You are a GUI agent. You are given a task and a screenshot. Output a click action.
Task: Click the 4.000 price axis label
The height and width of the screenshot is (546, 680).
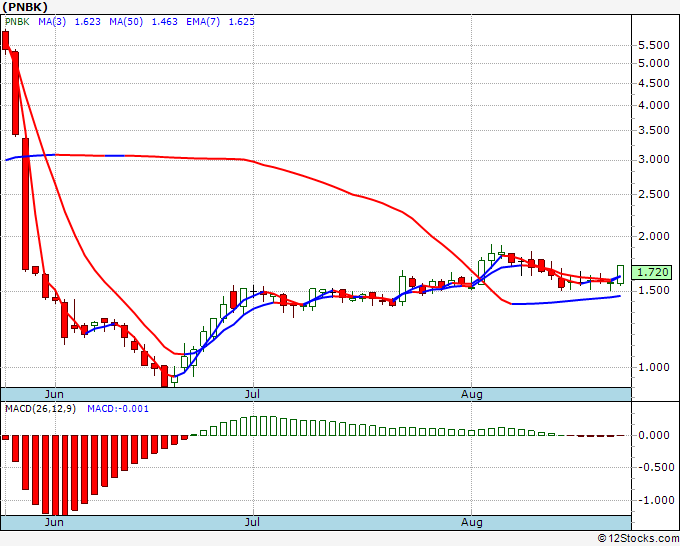pyautogui.click(x=654, y=105)
